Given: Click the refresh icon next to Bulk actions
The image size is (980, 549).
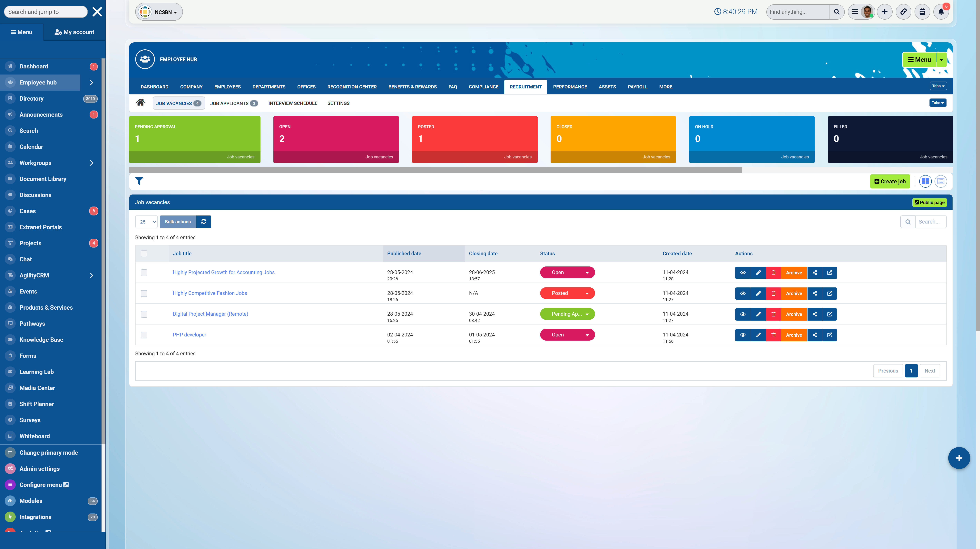Looking at the screenshot, I should pyautogui.click(x=203, y=221).
